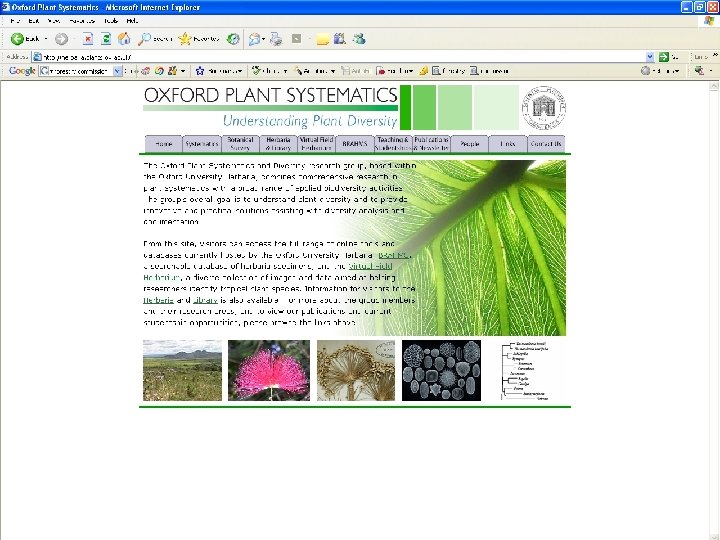Open the Mail envelope toolbar button
The height and width of the screenshot is (540, 720).
tap(254, 39)
